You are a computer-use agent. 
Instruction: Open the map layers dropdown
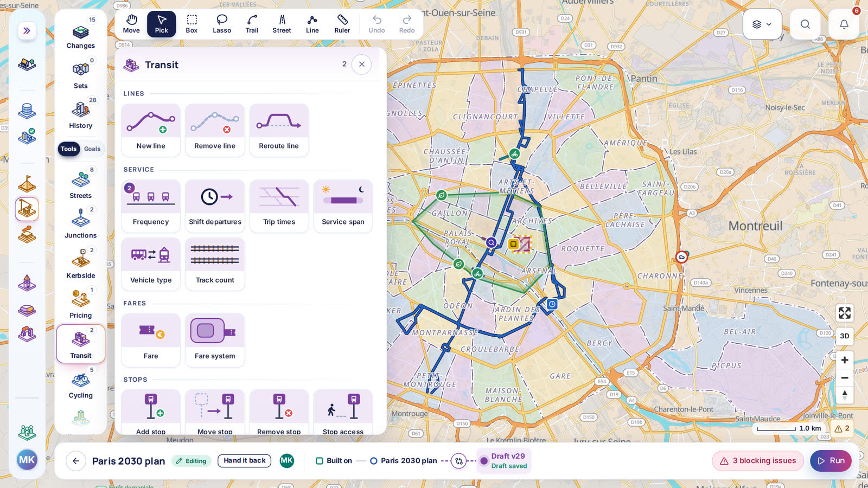(762, 24)
